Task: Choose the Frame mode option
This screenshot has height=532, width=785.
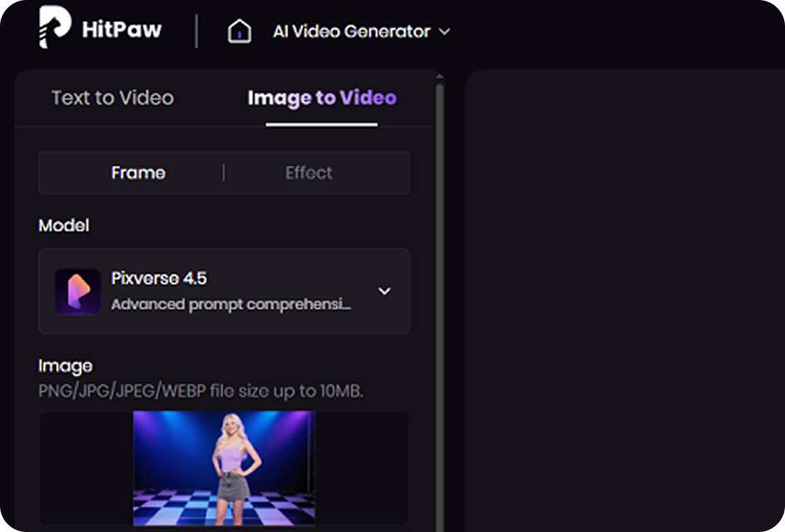Action: coord(138,173)
